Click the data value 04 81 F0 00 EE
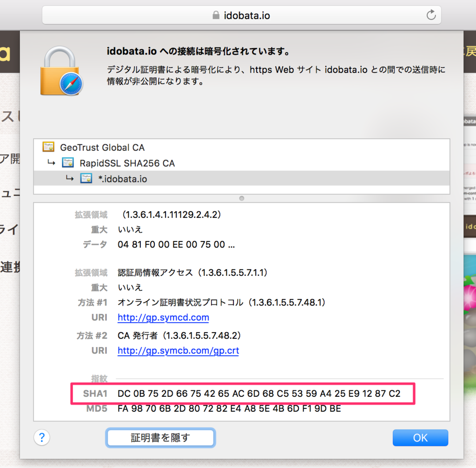This screenshot has width=476, height=468. (176, 244)
